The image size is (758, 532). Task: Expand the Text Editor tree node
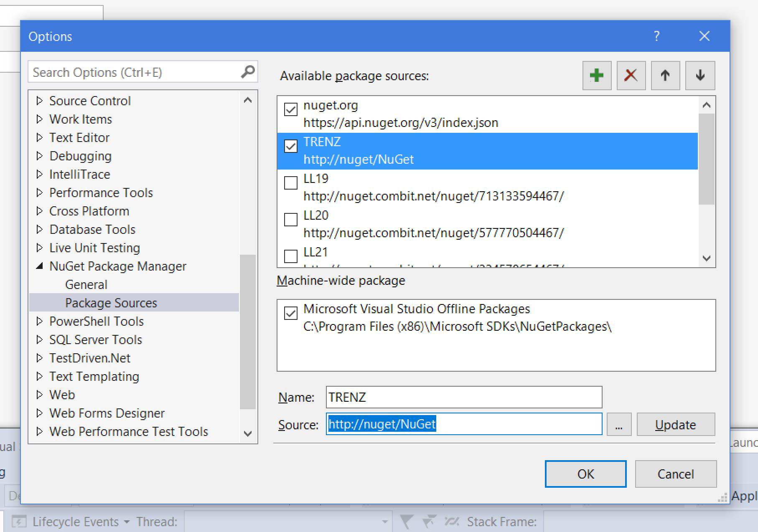[40, 137]
